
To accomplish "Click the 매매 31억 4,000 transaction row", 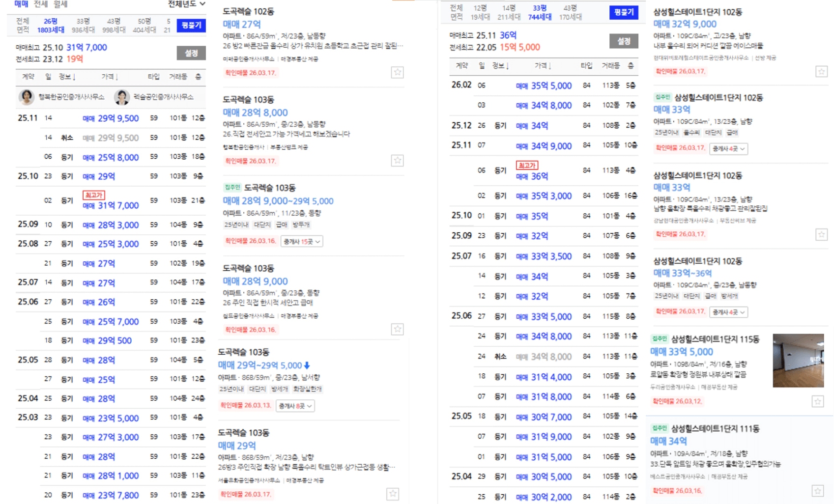I will point(544,377).
